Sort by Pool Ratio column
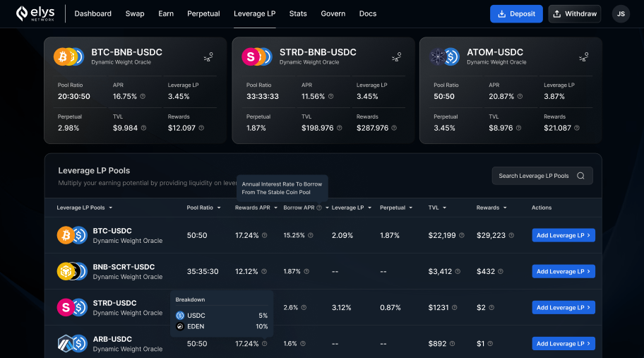 point(203,208)
